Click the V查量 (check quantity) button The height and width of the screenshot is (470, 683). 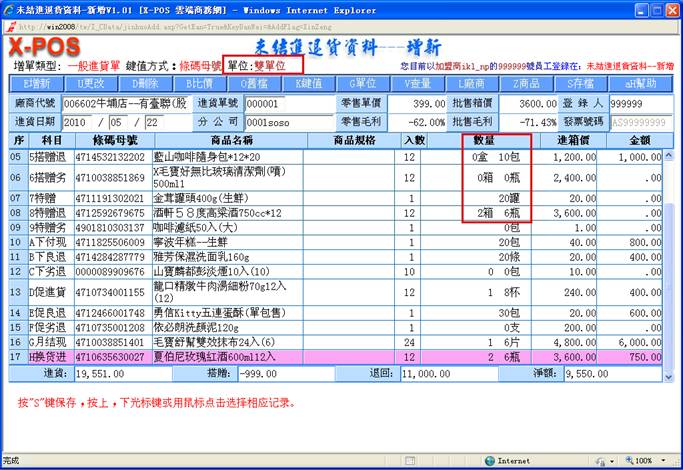click(x=418, y=83)
